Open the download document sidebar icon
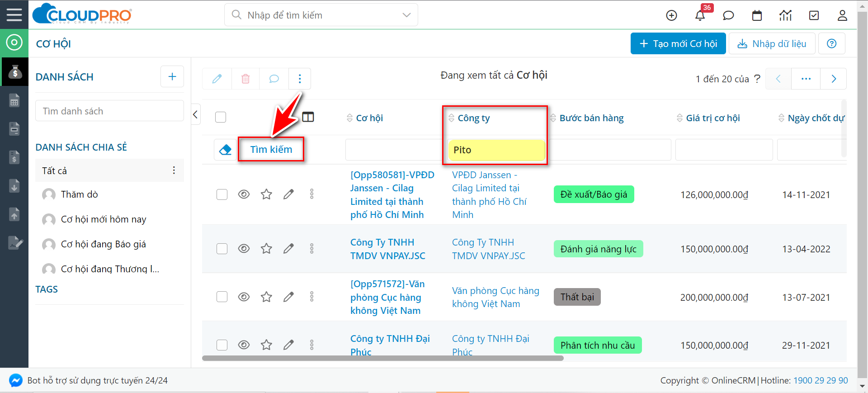This screenshot has height=393, width=868. [x=14, y=186]
